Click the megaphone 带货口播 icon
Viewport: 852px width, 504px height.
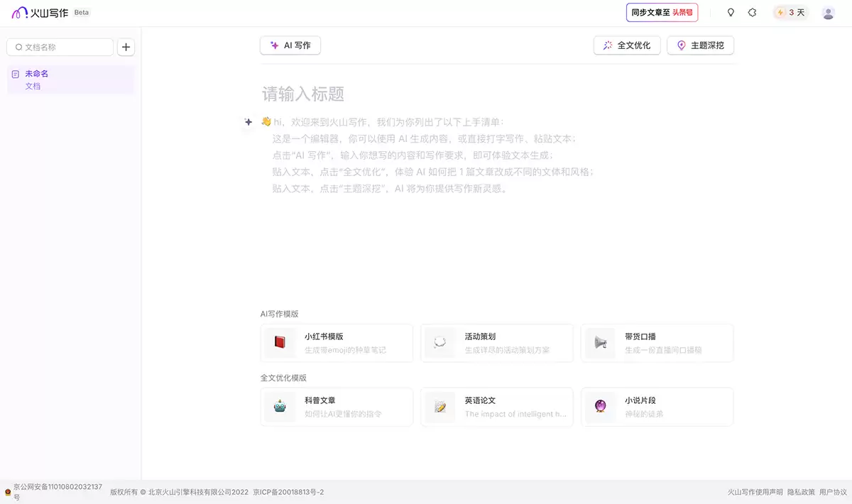click(600, 343)
